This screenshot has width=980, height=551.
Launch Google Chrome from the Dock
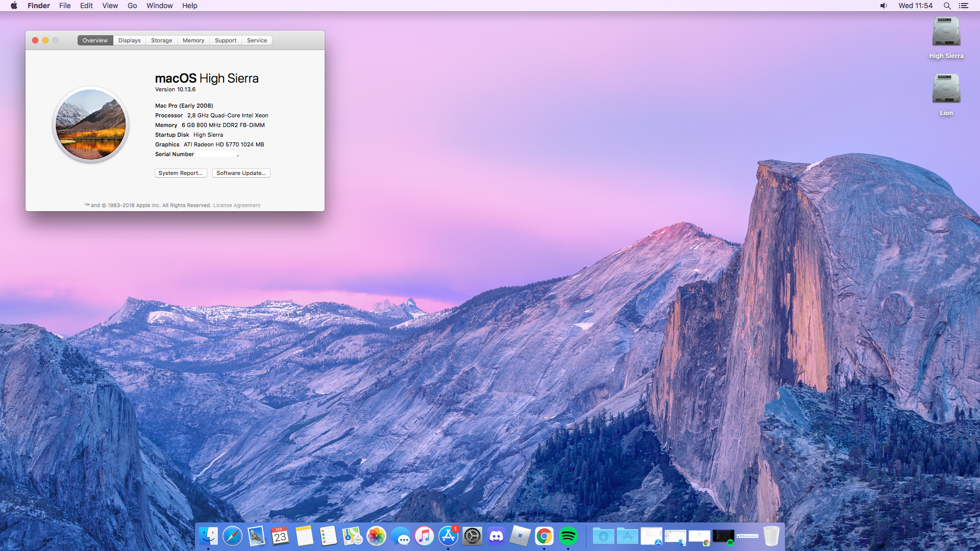click(x=544, y=536)
